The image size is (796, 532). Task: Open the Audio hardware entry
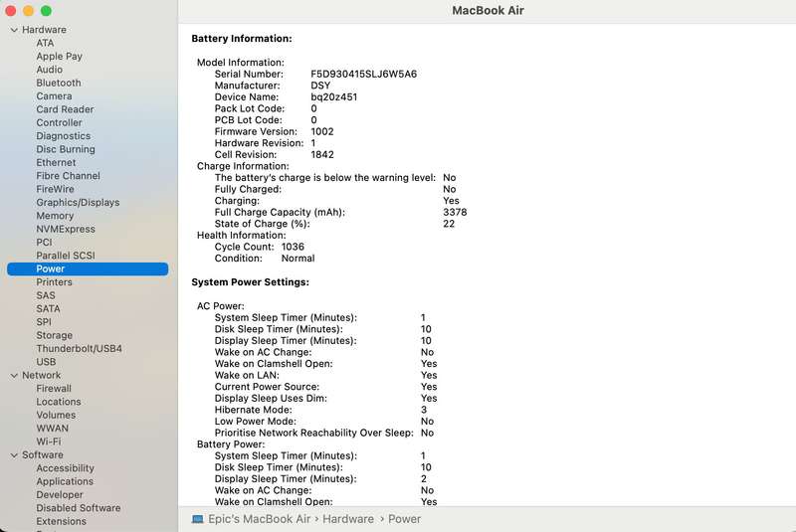(49, 70)
